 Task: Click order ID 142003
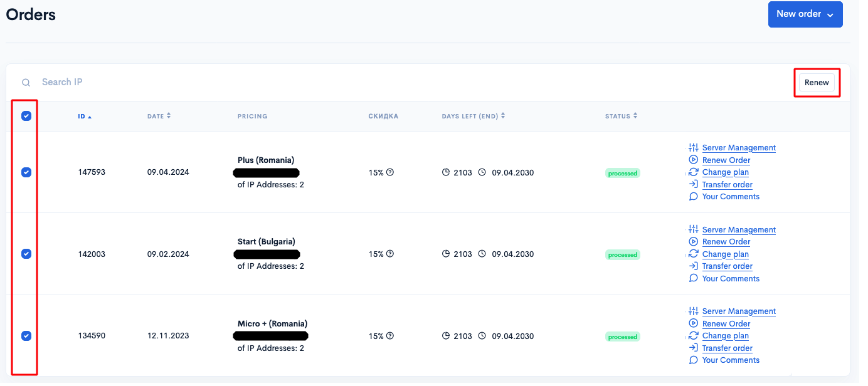click(x=92, y=254)
